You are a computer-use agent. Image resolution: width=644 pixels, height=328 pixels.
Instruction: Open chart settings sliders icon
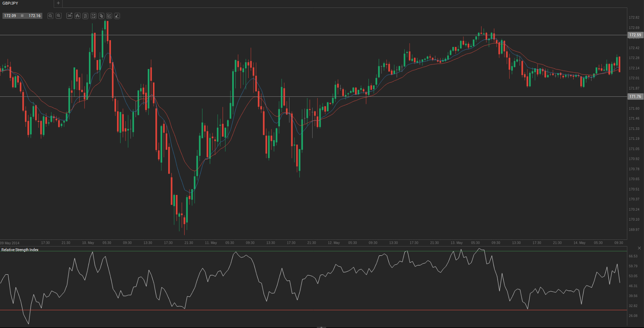(85, 16)
